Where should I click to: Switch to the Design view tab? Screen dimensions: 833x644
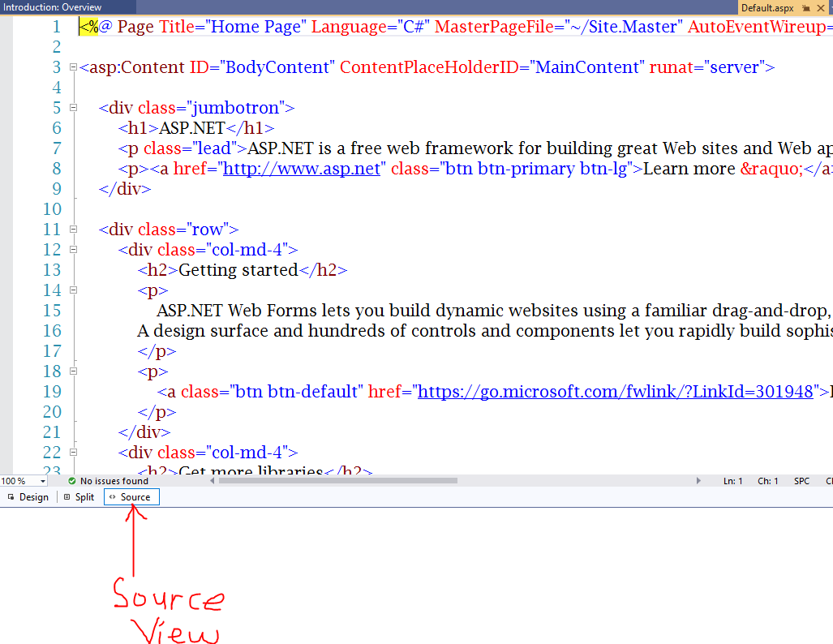point(28,497)
